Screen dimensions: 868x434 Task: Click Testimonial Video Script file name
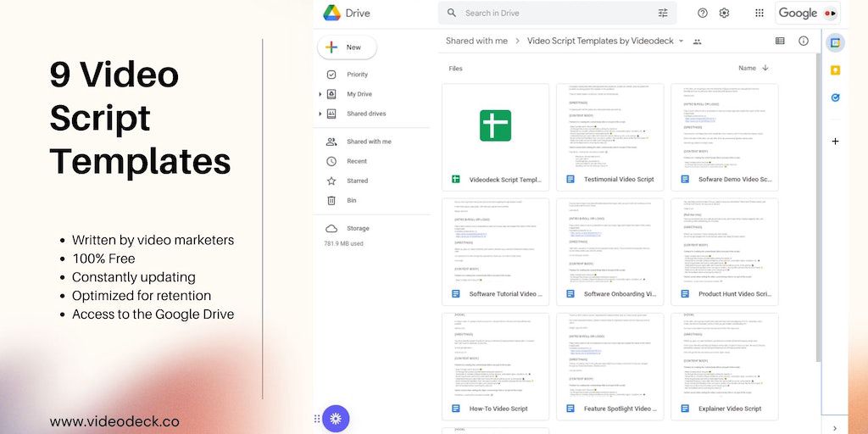tap(618, 180)
